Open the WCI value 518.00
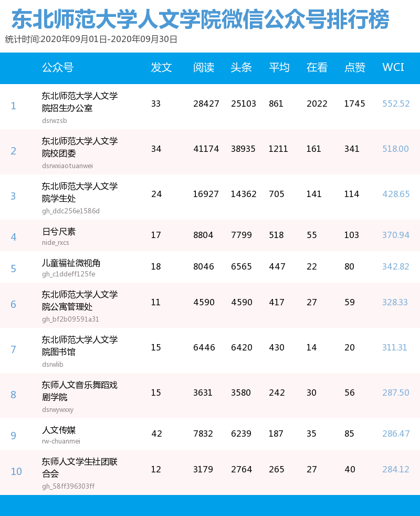Image resolution: width=420 pixels, height=516 pixels. [395, 149]
